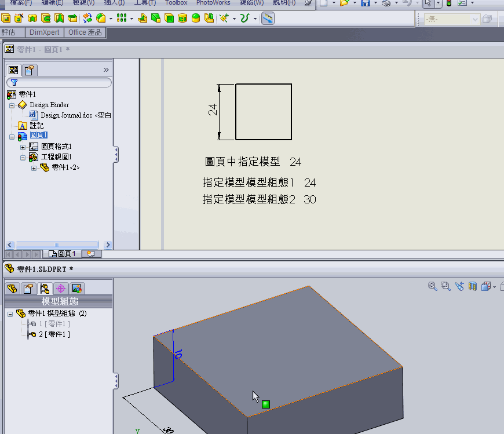The width and height of the screenshot is (504, 434).
Task: Collapse the Design Binder node
Action: [x=12, y=105]
